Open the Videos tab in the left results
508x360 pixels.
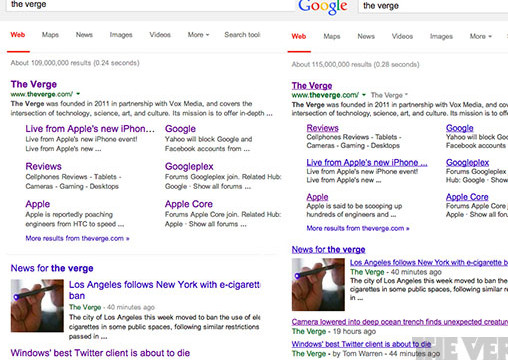160,35
